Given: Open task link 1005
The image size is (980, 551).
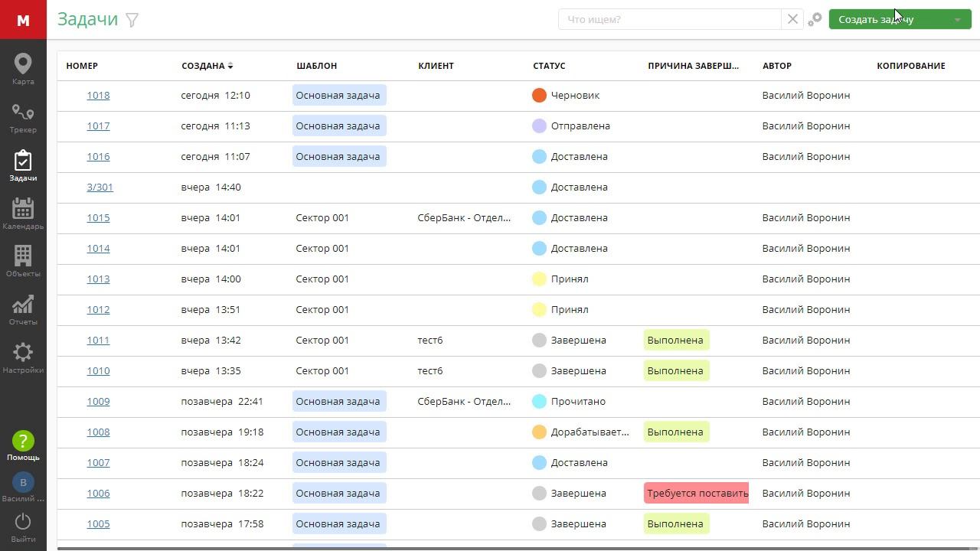Looking at the screenshot, I should 98,524.
